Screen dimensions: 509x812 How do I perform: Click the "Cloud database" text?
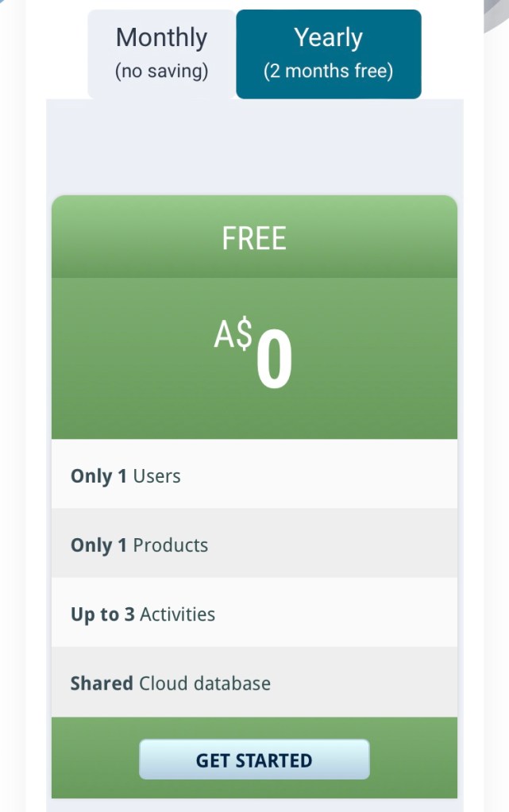205,683
